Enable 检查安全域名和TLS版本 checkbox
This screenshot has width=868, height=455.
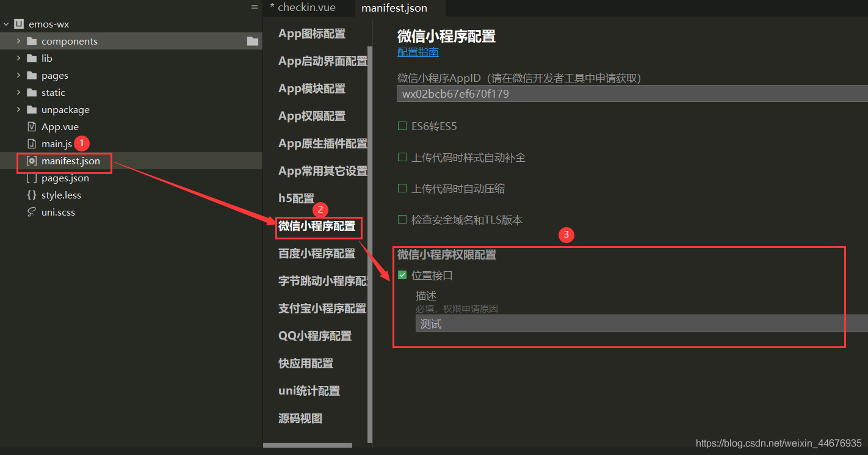pos(402,220)
